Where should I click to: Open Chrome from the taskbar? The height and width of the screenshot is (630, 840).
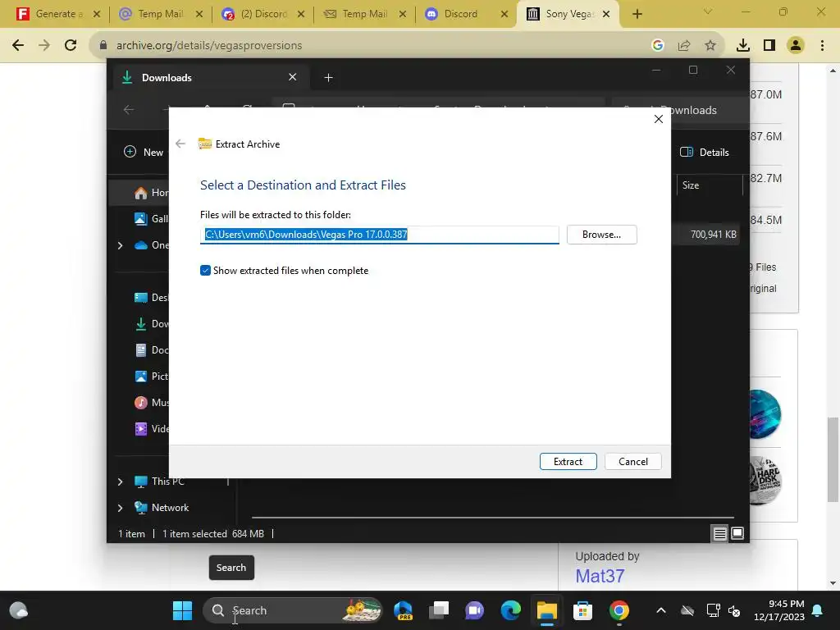click(x=619, y=610)
